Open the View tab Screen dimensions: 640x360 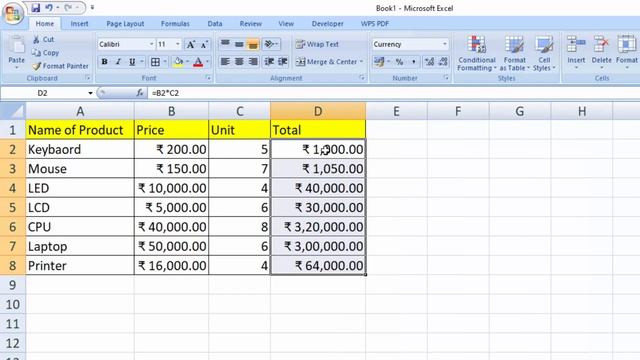coord(286,24)
